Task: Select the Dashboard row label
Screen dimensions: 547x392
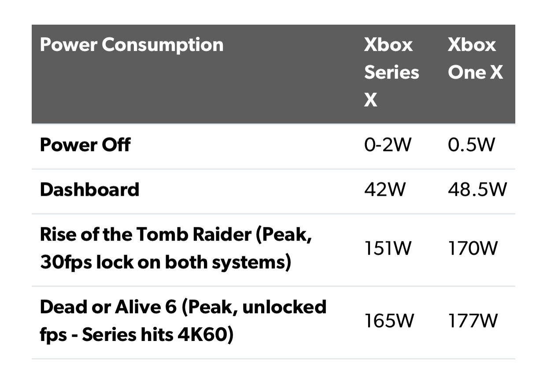Action: [x=89, y=190]
